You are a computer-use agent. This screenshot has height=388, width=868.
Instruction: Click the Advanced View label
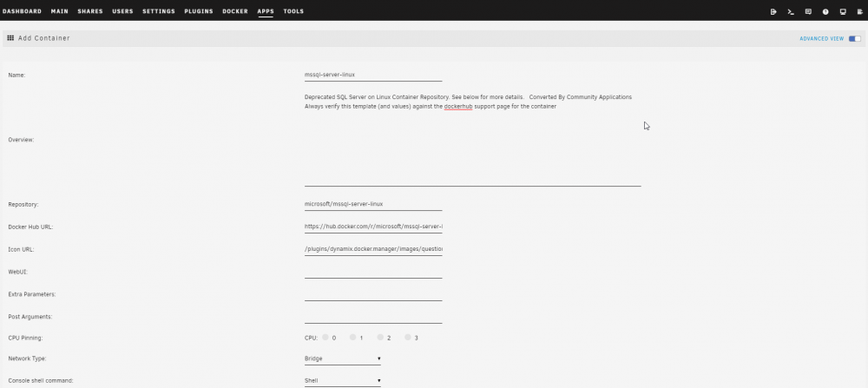click(x=821, y=39)
